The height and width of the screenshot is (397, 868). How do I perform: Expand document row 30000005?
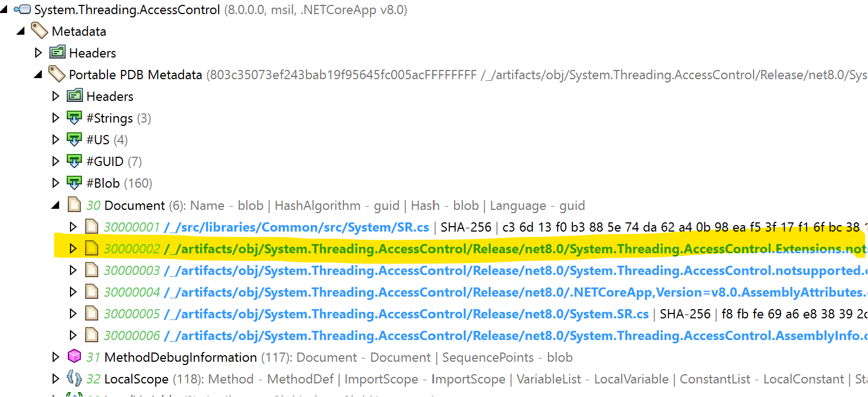click(74, 313)
